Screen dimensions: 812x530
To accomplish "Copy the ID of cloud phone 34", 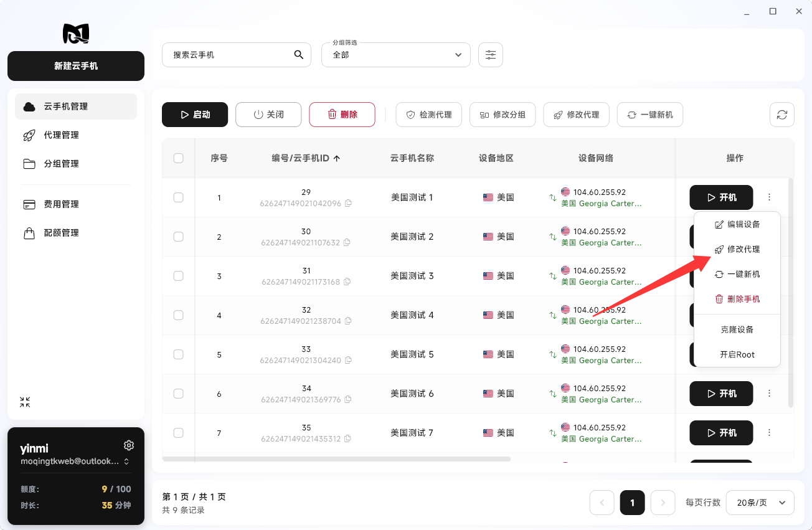I will coord(348,399).
